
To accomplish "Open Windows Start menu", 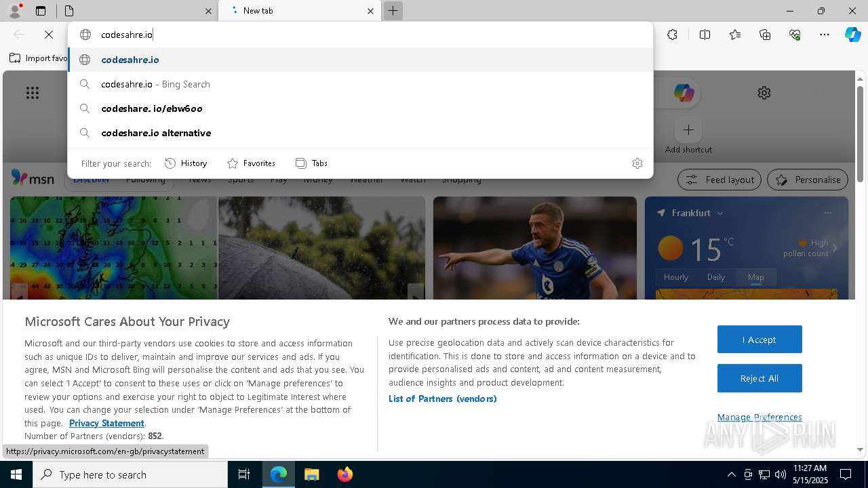I will 16,474.
